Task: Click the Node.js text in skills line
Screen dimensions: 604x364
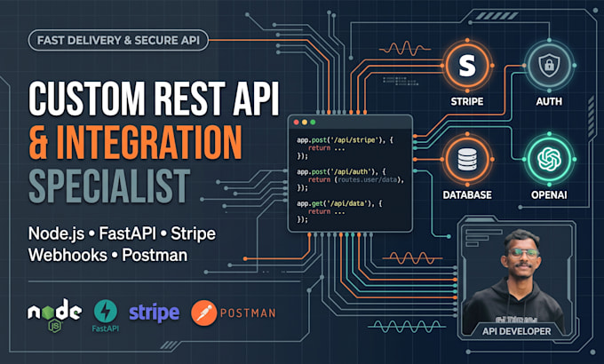Action: 56,233
